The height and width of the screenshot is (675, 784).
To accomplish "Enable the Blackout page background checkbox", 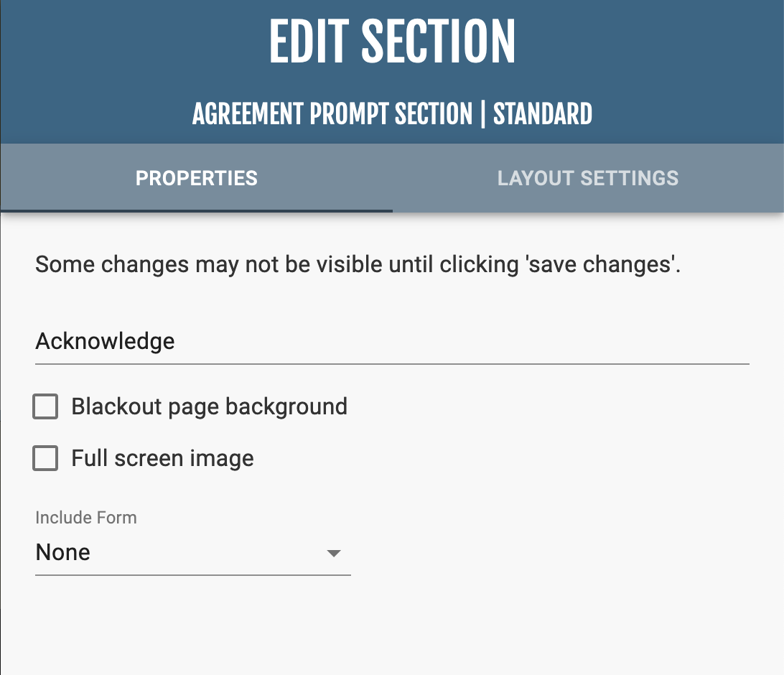I will click(x=45, y=407).
